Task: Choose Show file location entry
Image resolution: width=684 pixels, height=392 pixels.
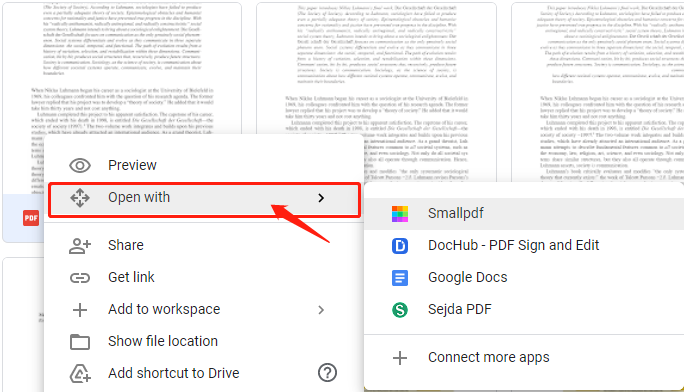Action: [203, 341]
